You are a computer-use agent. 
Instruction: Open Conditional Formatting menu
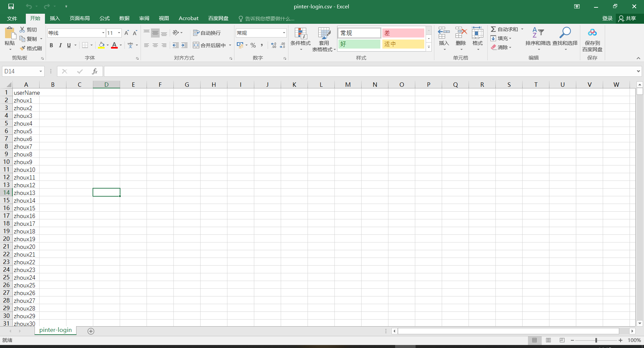click(301, 39)
